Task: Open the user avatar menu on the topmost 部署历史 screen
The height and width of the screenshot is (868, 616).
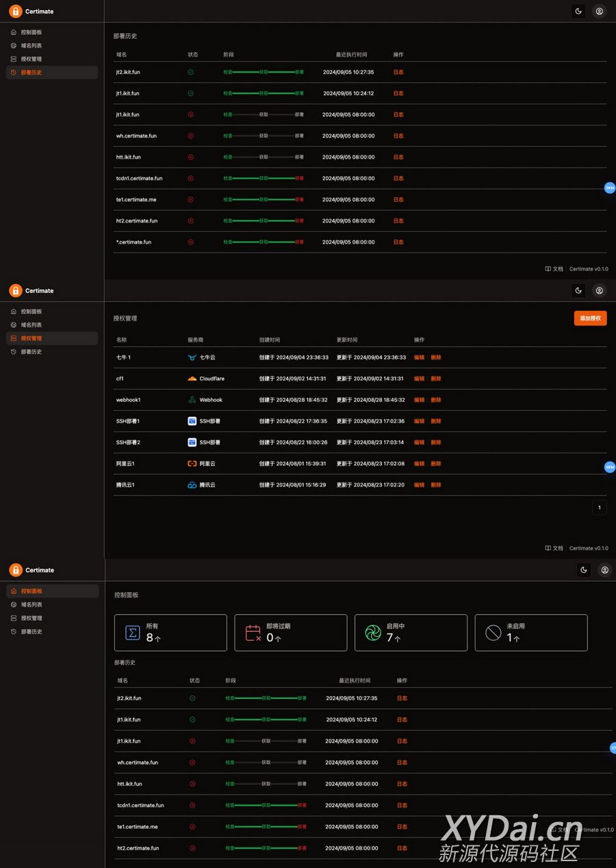Action: [x=600, y=11]
